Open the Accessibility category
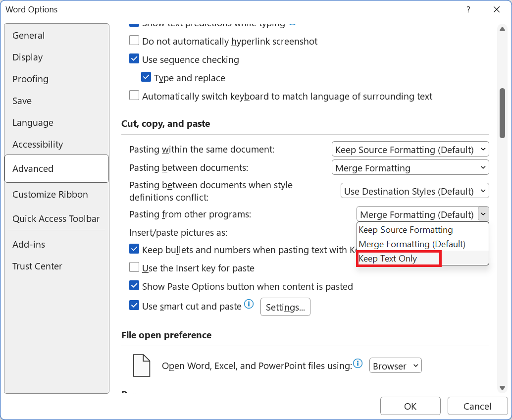Viewport: 512px width, 420px height. [57, 144]
